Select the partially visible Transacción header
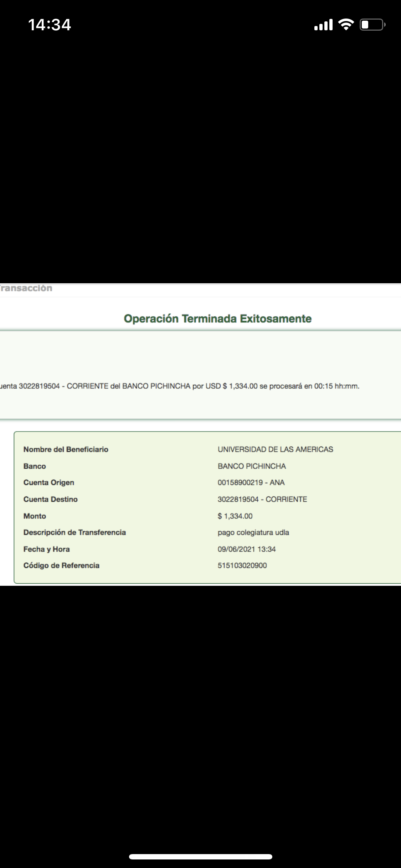401x868 pixels. [26, 288]
